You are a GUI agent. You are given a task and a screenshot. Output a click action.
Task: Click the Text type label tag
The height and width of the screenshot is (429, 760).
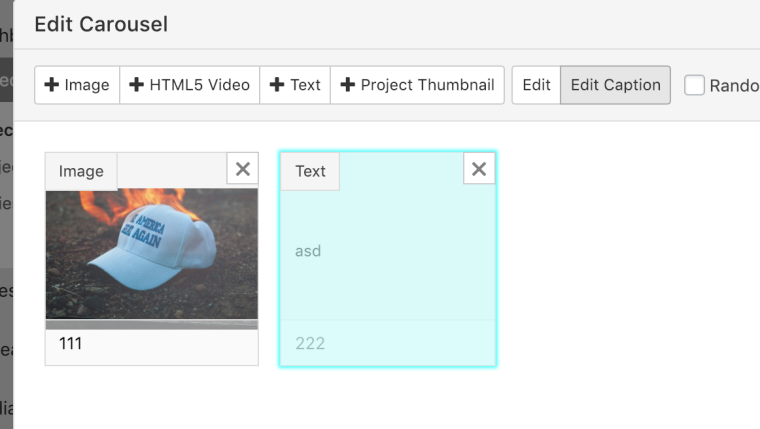[310, 171]
